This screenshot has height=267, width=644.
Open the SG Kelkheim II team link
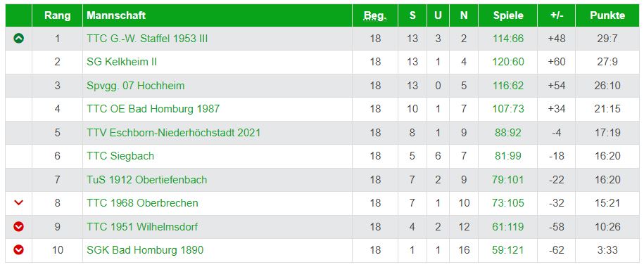click(x=122, y=62)
